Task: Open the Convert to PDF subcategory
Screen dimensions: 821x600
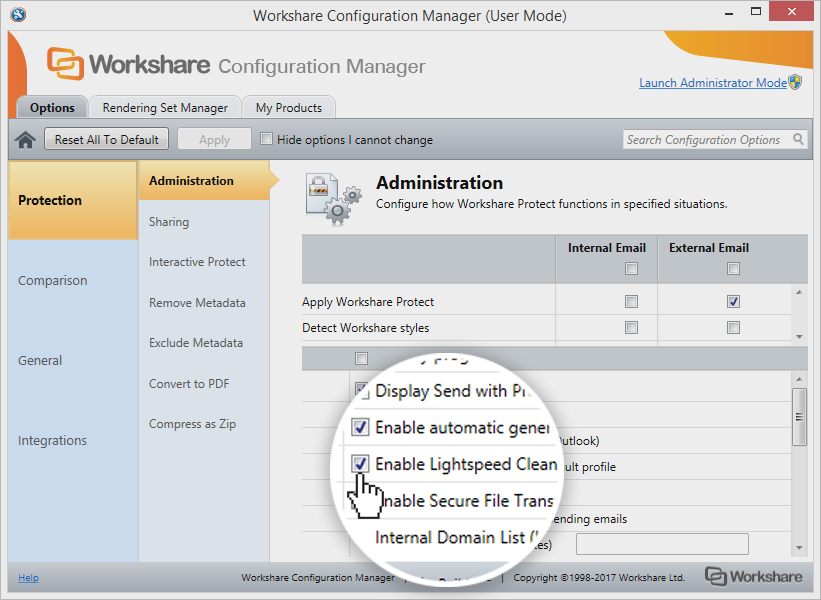Action: (x=204, y=384)
